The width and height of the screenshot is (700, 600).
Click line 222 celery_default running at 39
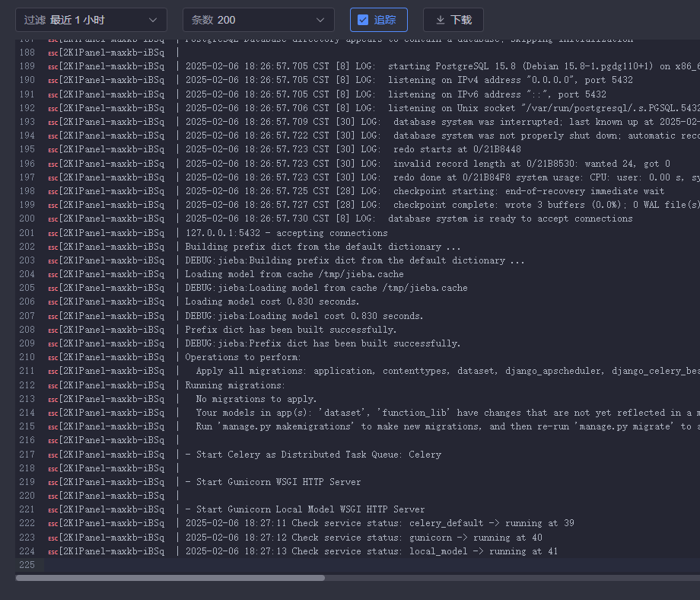380,523
